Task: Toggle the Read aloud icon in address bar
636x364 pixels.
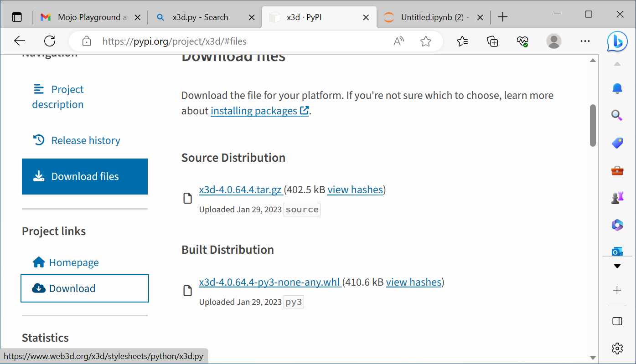Action: pos(398,41)
